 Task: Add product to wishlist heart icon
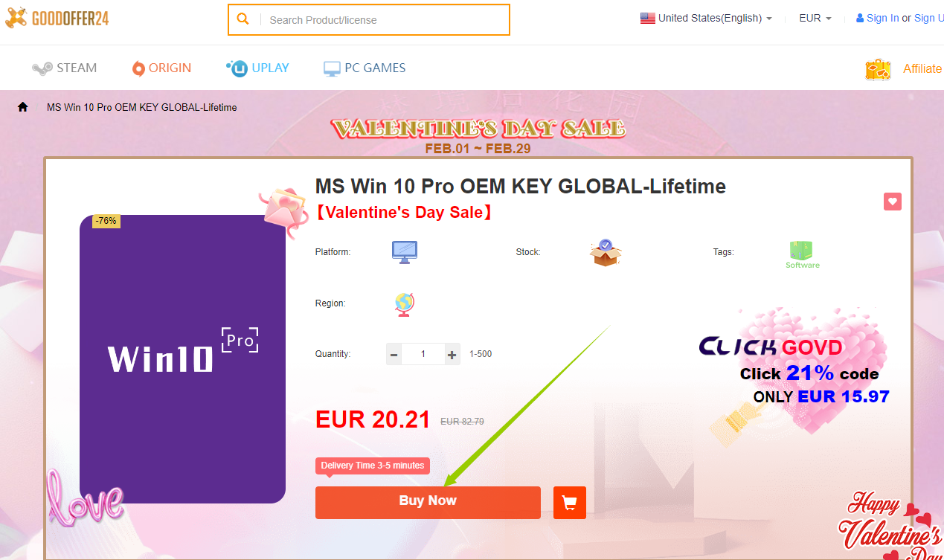(x=893, y=201)
